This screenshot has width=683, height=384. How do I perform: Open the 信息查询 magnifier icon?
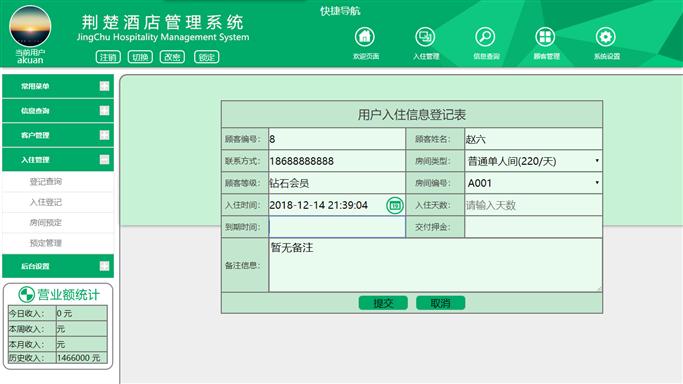pos(485,37)
